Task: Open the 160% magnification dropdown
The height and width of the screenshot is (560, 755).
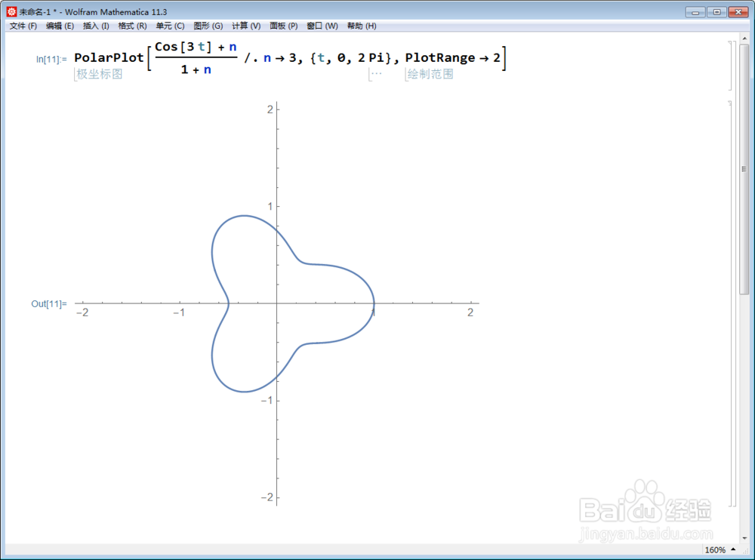Action: 720,550
